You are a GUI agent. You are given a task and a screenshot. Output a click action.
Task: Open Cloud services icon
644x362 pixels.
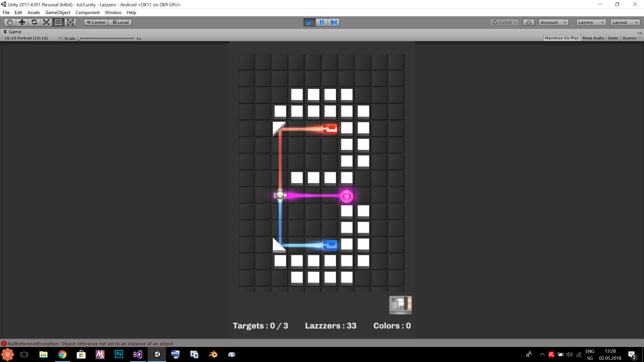(529, 22)
